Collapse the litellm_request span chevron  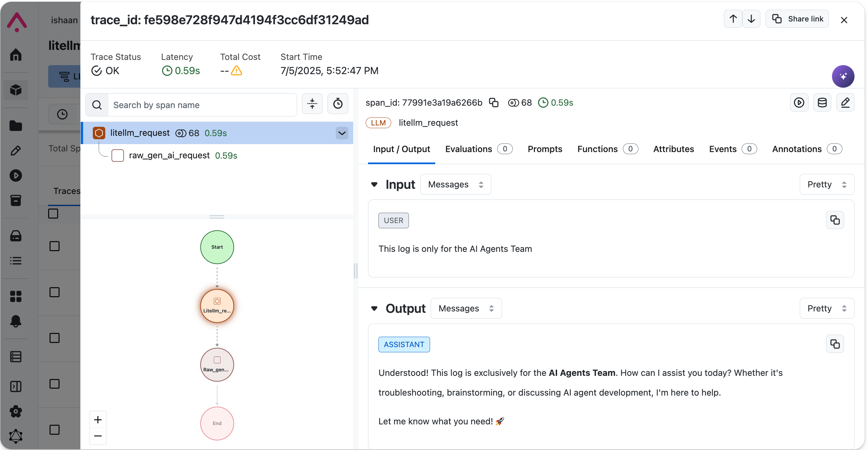[x=342, y=133]
